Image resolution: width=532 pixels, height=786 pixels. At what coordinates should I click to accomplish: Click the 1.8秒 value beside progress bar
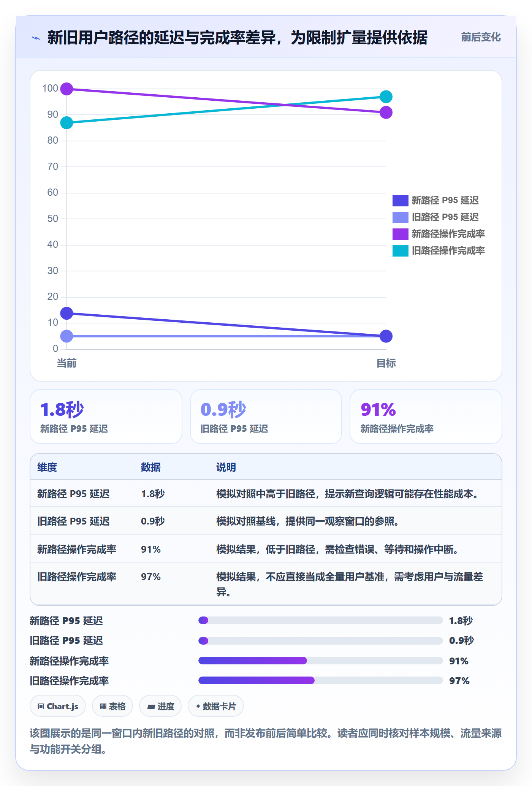coord(461,621)
